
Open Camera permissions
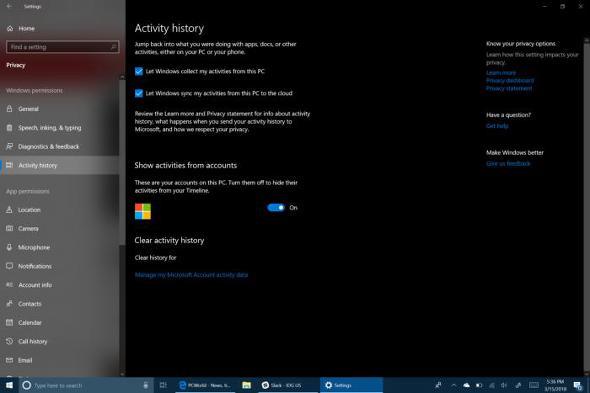click(x=60, y=228)
